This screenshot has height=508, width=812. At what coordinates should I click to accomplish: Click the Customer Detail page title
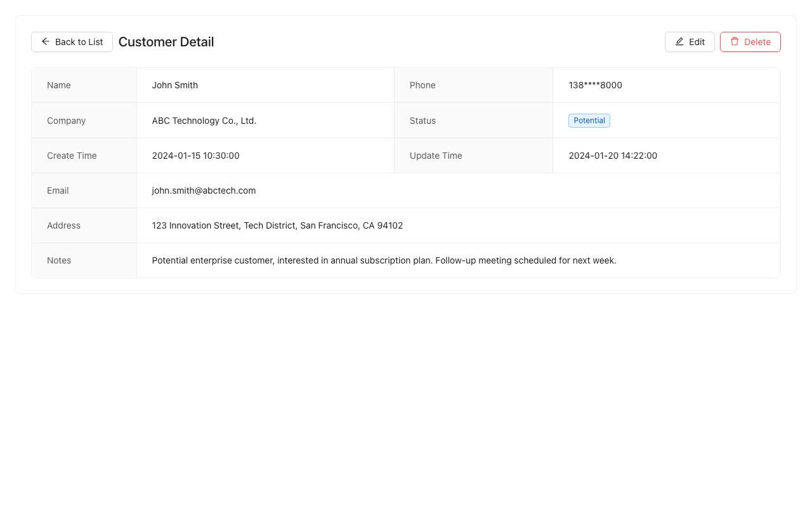tap(166, 42)
